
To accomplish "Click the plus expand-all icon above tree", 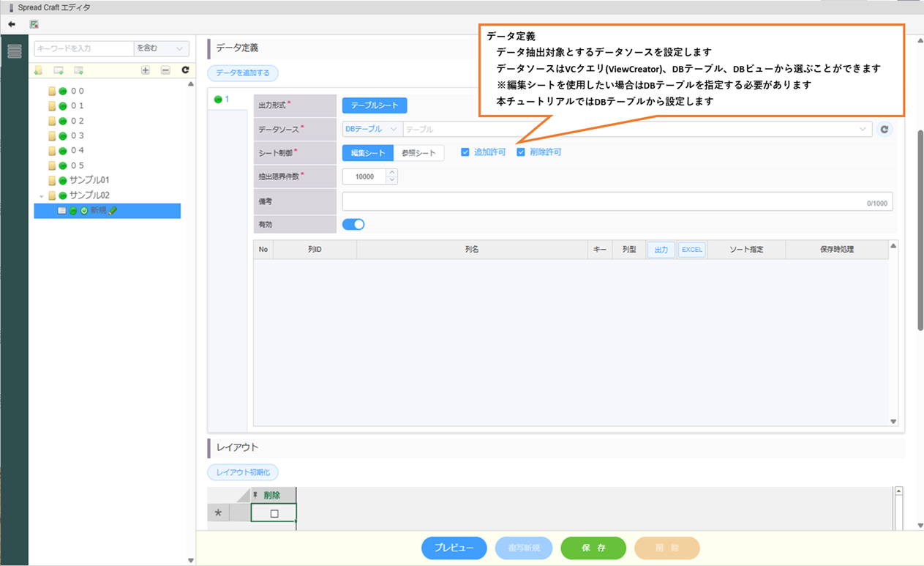I will pos(146,70).
